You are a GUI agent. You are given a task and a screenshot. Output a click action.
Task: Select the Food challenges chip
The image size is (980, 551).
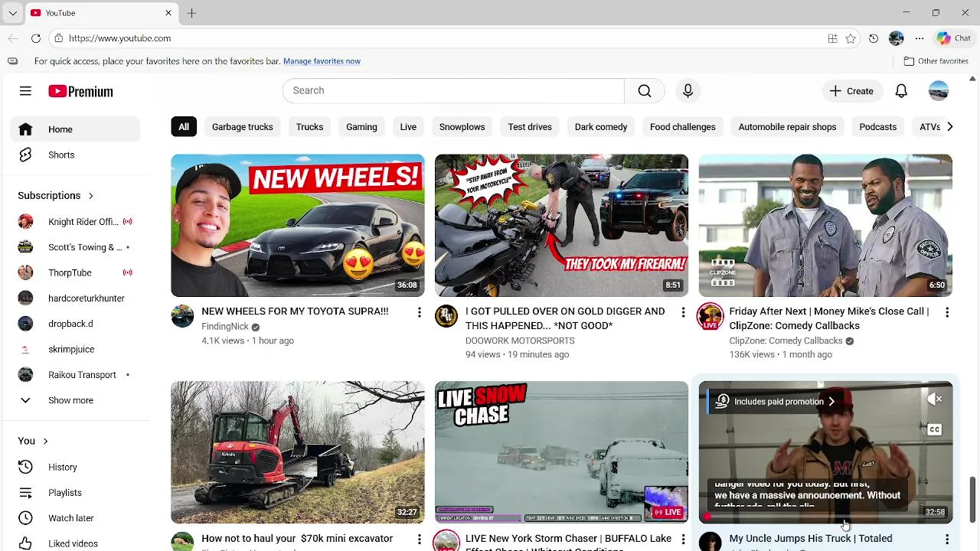tap(683, 127)
